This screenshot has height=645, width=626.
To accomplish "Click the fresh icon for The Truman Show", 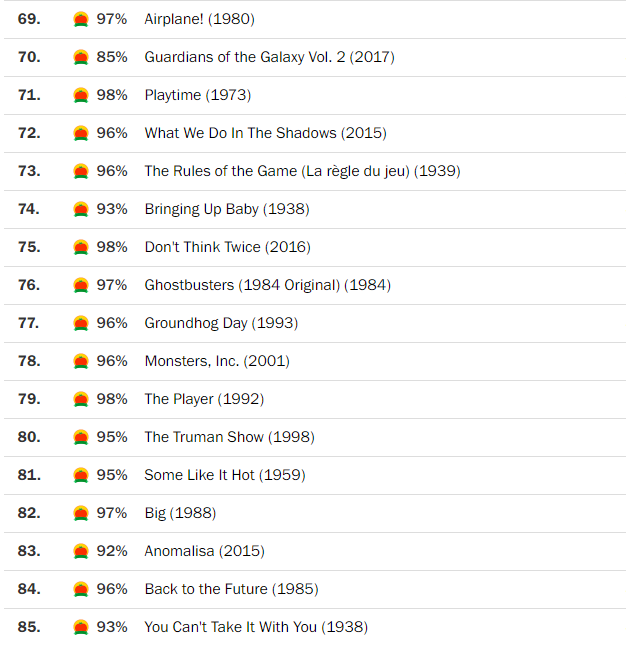I will tap(81, 437).
